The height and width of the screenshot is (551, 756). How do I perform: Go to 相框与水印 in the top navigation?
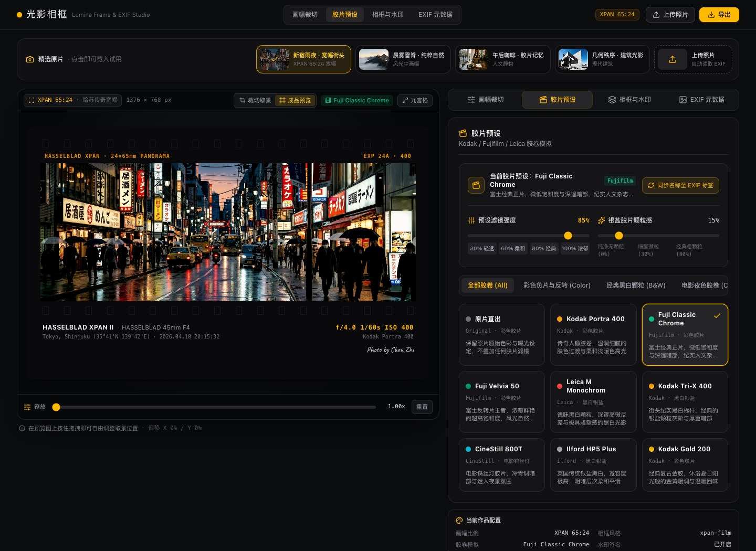[x=388, y=15]
